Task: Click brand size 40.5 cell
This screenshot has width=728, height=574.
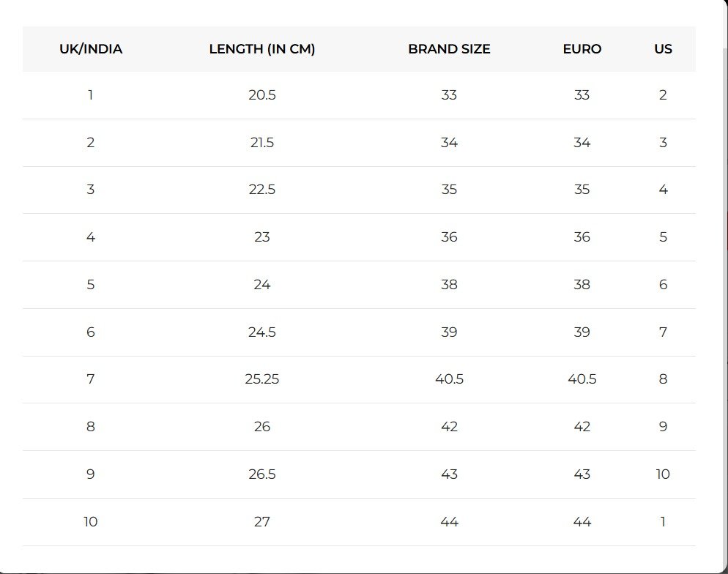Action: click(x=449, y=379)
